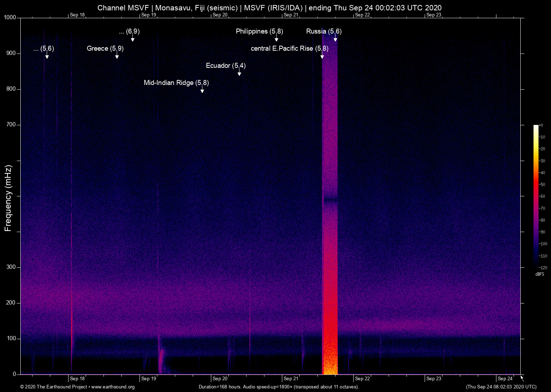Click the Mid-Indian Ridge (5.8) arrow marker
551x392 pixels.
coord(202,90)
